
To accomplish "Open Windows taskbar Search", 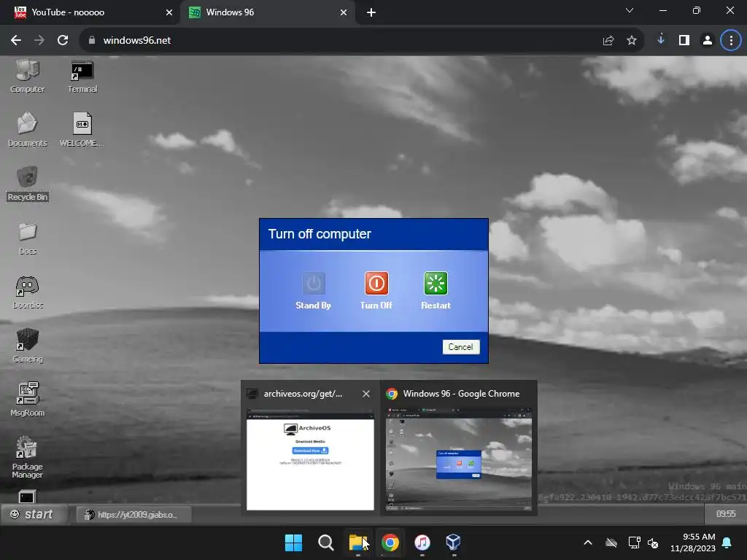I will [326, 542].
